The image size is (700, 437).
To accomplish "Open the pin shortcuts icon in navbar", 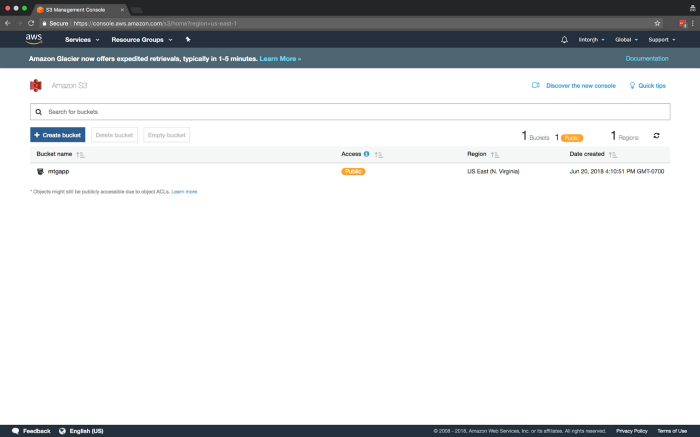I will click(x=188, y=39).
